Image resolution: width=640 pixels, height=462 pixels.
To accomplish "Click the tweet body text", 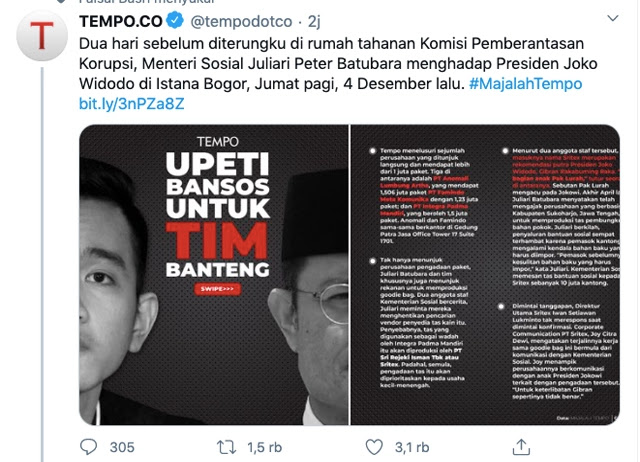I will coord(338,64).
